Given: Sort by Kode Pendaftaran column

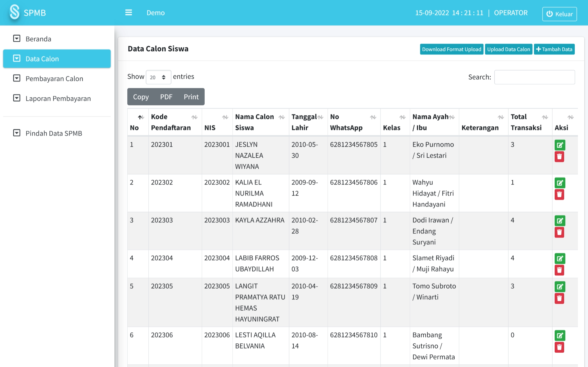Looking at the screenshot, I should click(175, 122).
